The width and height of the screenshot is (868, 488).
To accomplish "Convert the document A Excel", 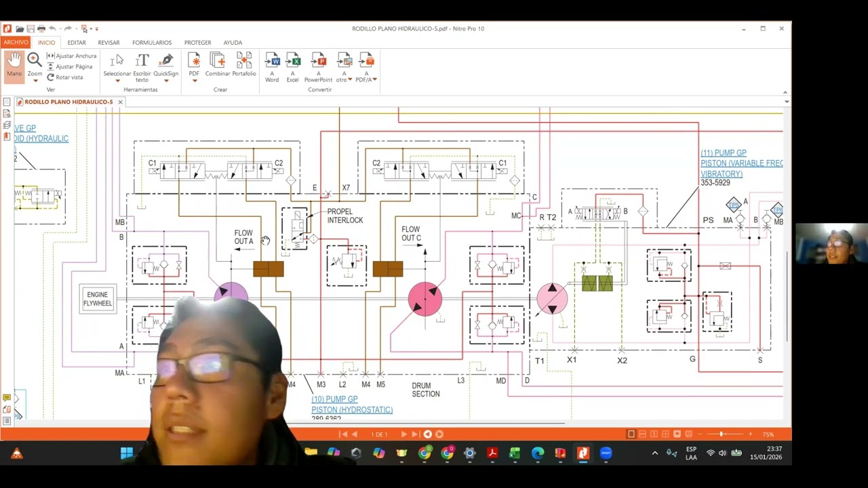I will click(292, 67).
